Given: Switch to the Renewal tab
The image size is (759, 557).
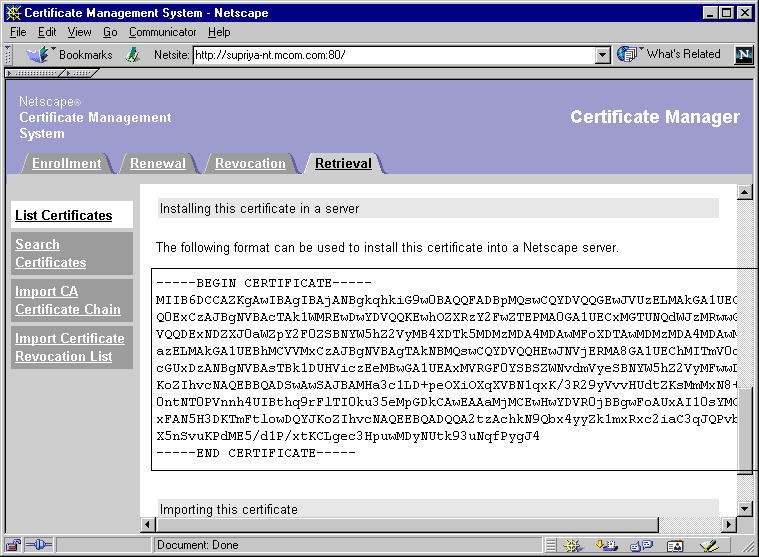Looking at the screenshot, I should 158,164.
